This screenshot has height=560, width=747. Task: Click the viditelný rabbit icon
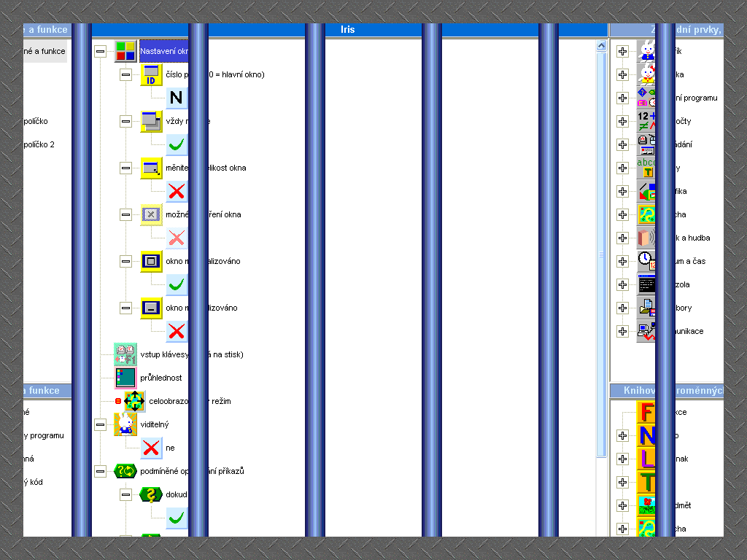tap(125, 424)
